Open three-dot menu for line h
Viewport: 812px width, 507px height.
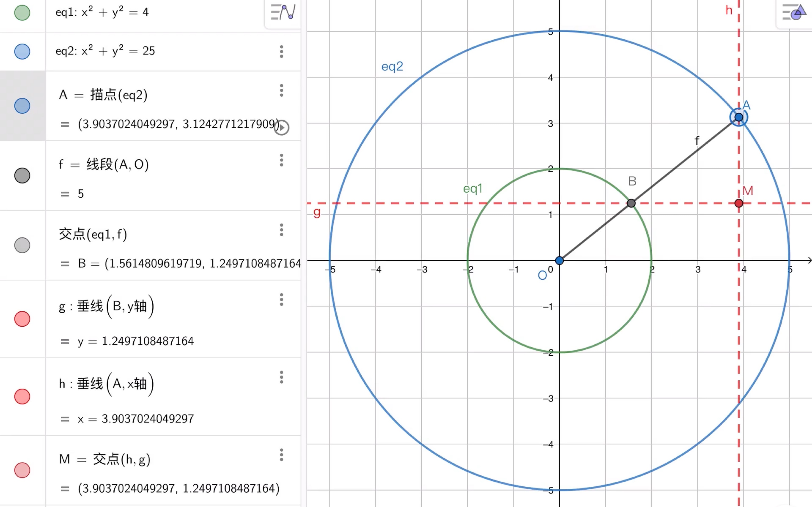(x=282, y=377)
